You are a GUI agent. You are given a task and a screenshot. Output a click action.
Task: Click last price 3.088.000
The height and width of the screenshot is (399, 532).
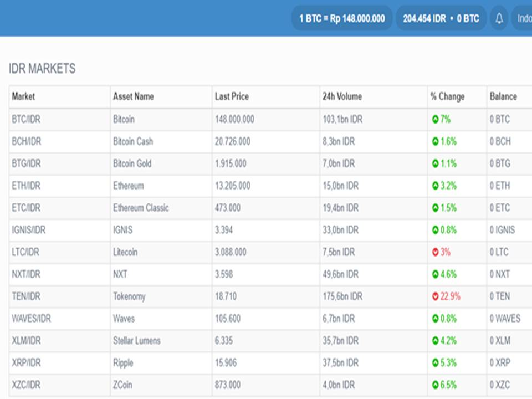pyautogui.click(x=231, y=252)
